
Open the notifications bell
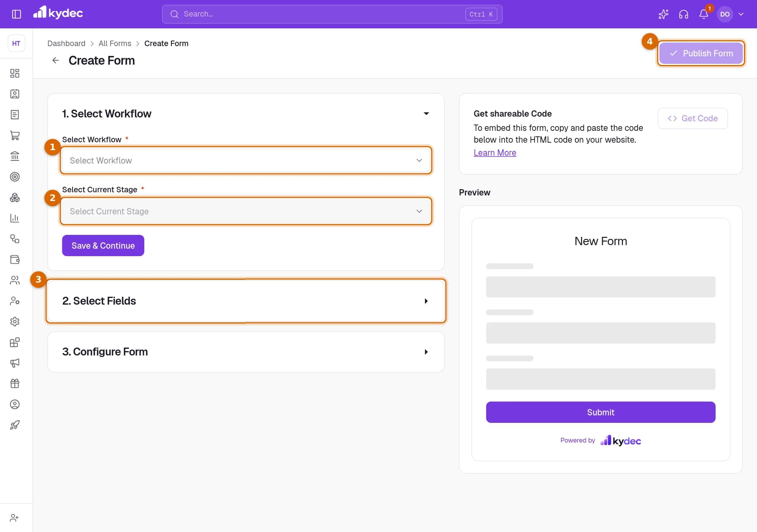pos(704,14)
